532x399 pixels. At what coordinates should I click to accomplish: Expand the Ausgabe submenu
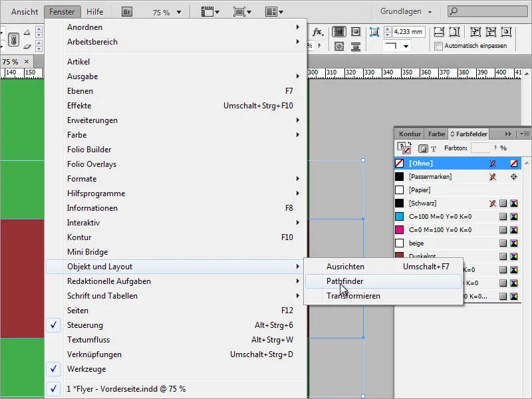point(176,76)
